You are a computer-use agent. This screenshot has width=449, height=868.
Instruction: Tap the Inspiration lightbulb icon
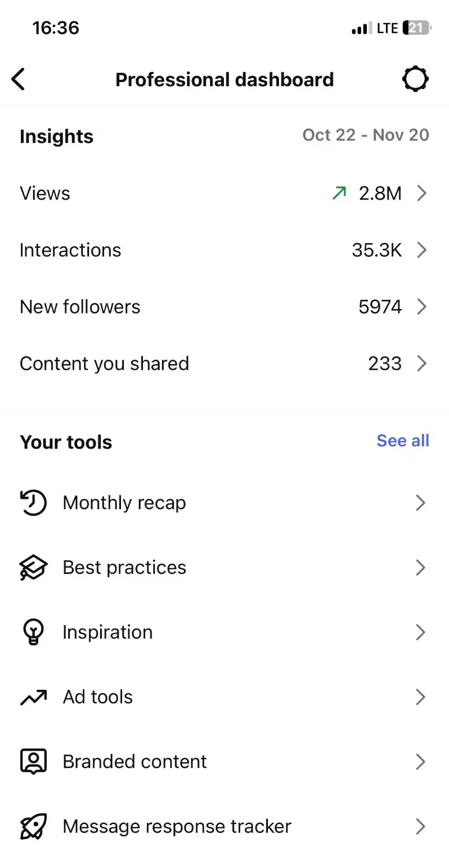click(x=33, y=632)
